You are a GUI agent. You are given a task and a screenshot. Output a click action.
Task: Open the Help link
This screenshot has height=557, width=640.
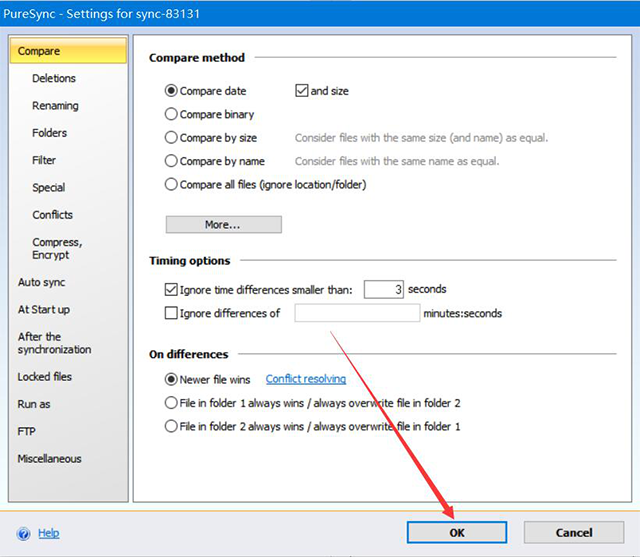click(49, 533)
